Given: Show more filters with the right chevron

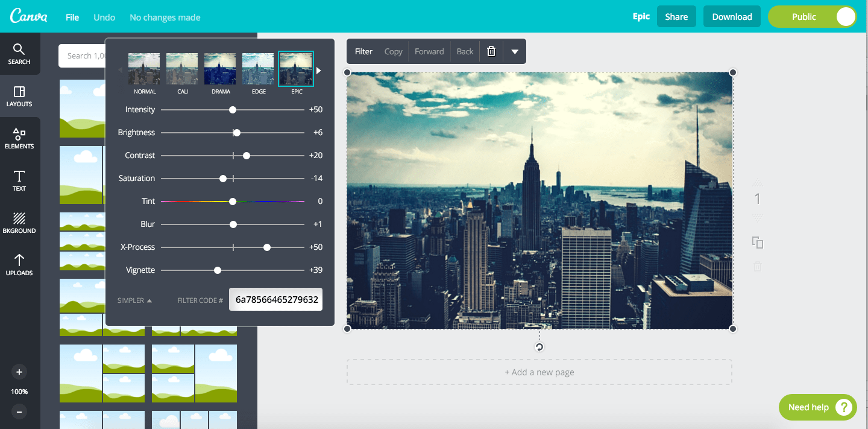Looking at the screenshot, I should pos(318,69).
